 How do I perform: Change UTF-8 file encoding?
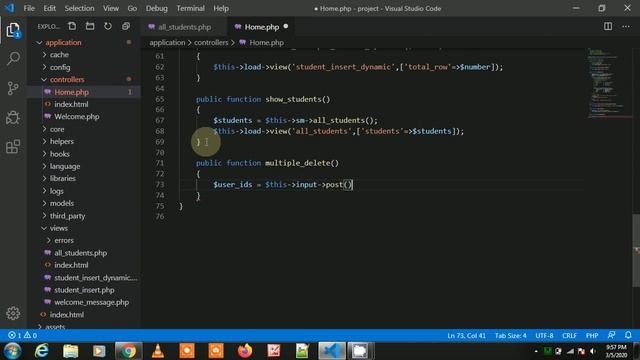coord(544,336)
